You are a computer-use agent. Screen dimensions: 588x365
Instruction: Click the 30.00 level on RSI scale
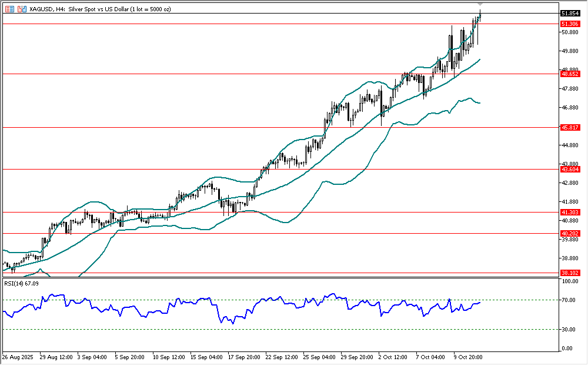(x=569, y=329)
